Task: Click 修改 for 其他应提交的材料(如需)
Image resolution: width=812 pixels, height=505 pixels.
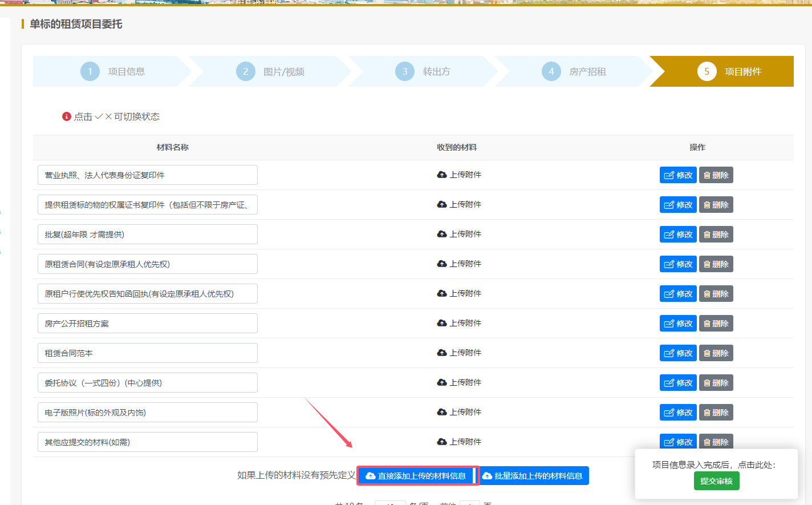Action: [678, 442]
